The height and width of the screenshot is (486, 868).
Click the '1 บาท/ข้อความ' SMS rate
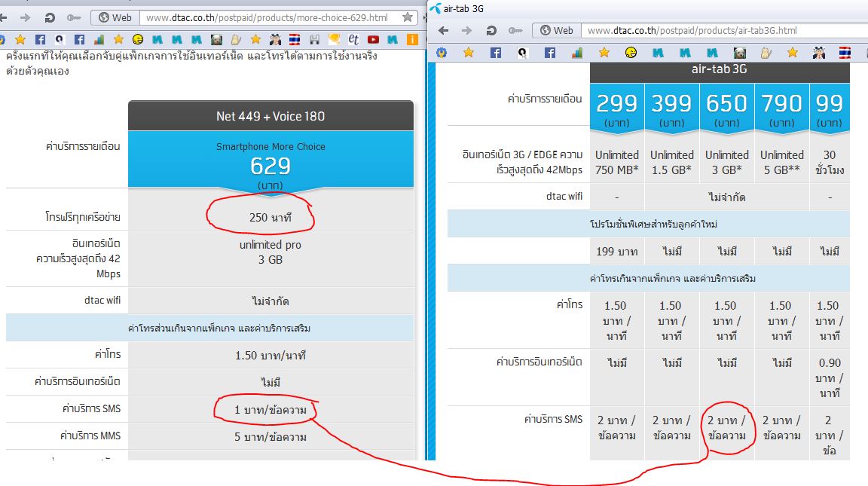[270, 410]
